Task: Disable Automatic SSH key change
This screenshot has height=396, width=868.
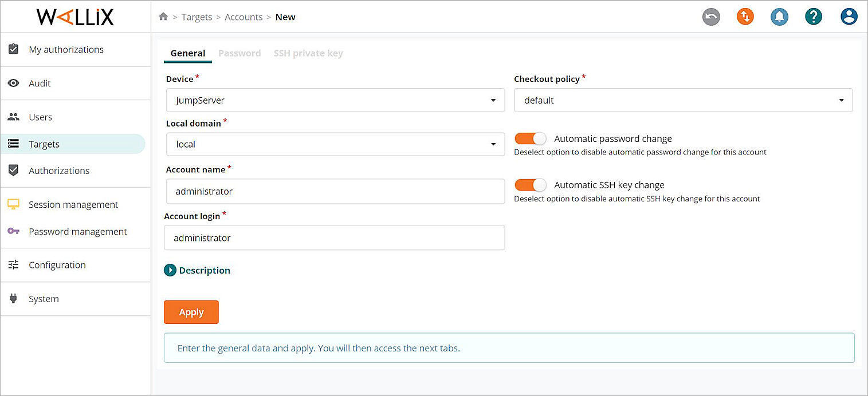Action: click(x=530, y=185)
